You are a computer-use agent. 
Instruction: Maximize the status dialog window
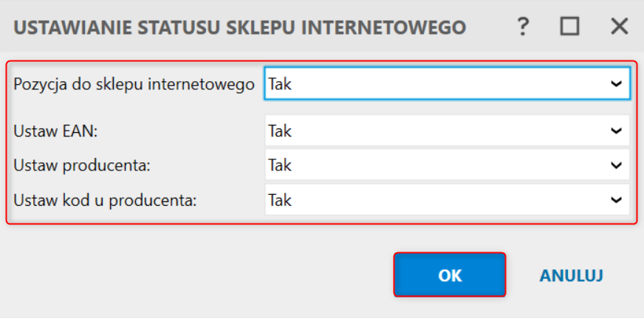(x=570, y=27)
